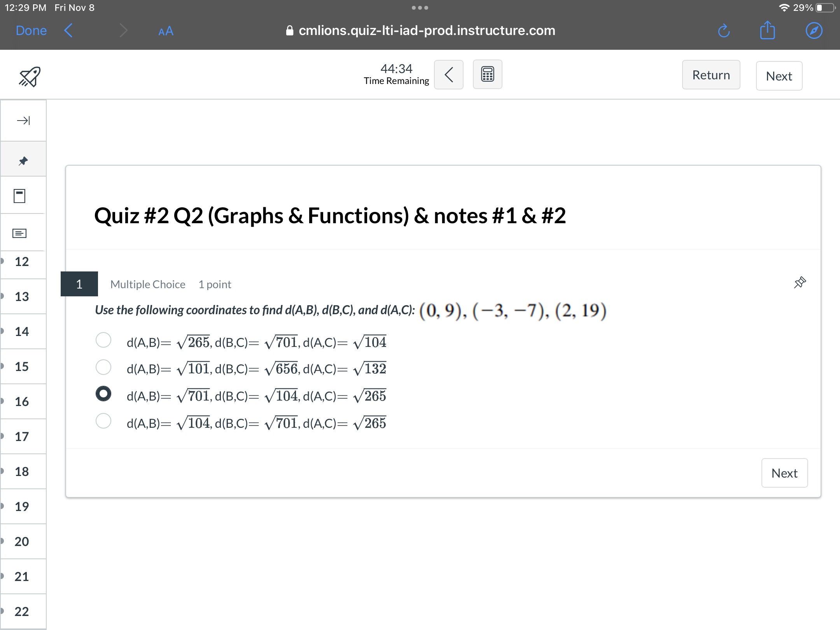Select answer starting d(A,B)=√104
This screenshot has width=840, height=630.
click(103, 421)
